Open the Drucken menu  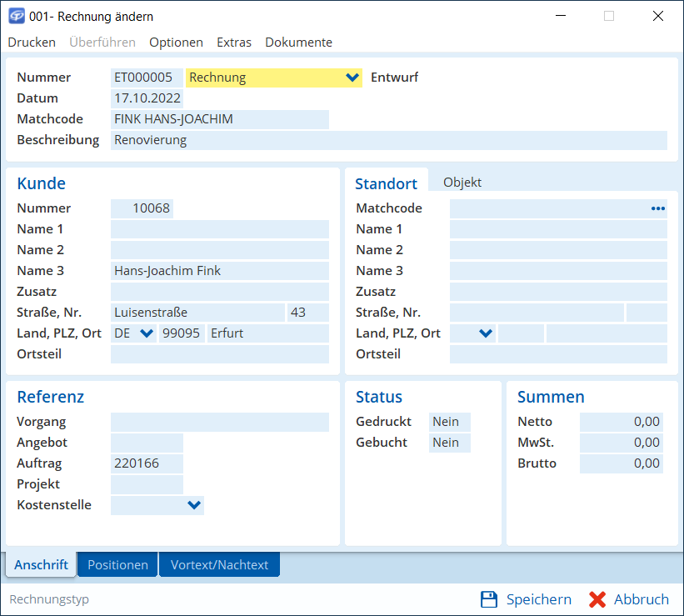pyautogui.click(x=32, y=43)
